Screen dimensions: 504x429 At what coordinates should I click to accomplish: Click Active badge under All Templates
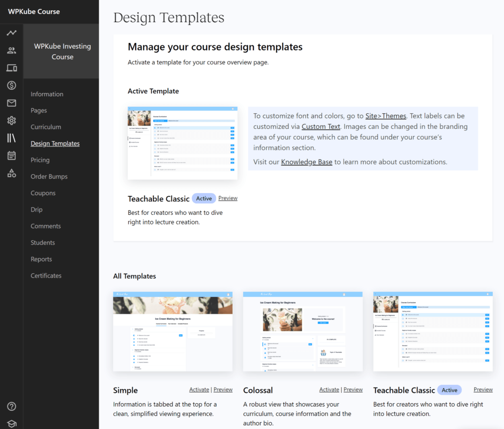coord(450,390)
